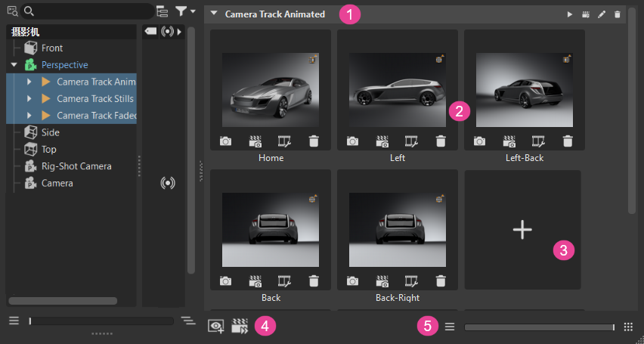
Task: Click add viewpoint eye icon at bottom
Action: tap(216, 327)
